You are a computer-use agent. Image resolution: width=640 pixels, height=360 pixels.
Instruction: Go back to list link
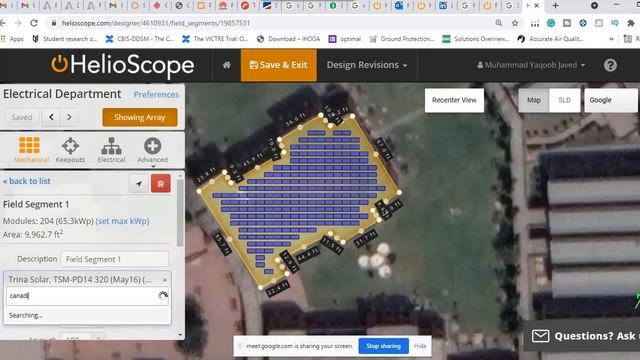[27, 181]
